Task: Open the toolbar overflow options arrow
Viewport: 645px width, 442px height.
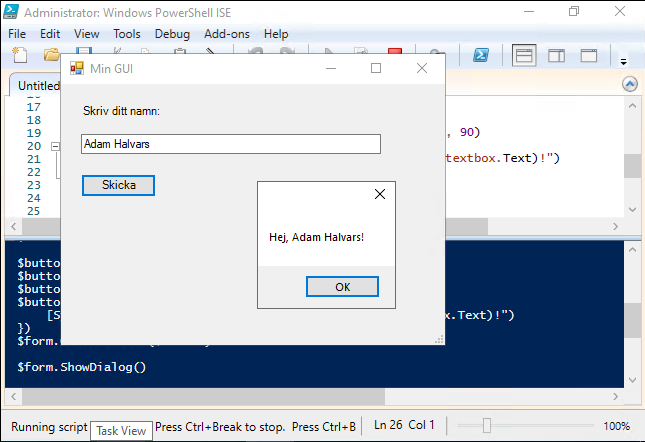Action: (623, 59)
